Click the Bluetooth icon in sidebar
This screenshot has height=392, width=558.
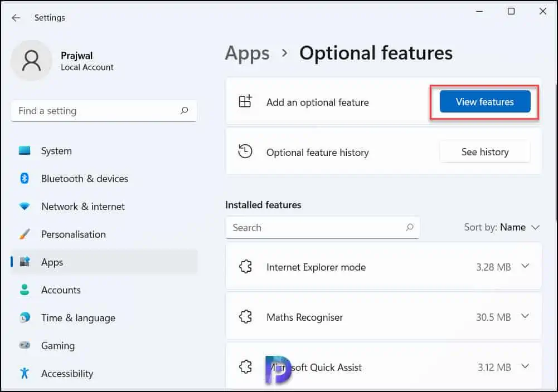(25, 178)
